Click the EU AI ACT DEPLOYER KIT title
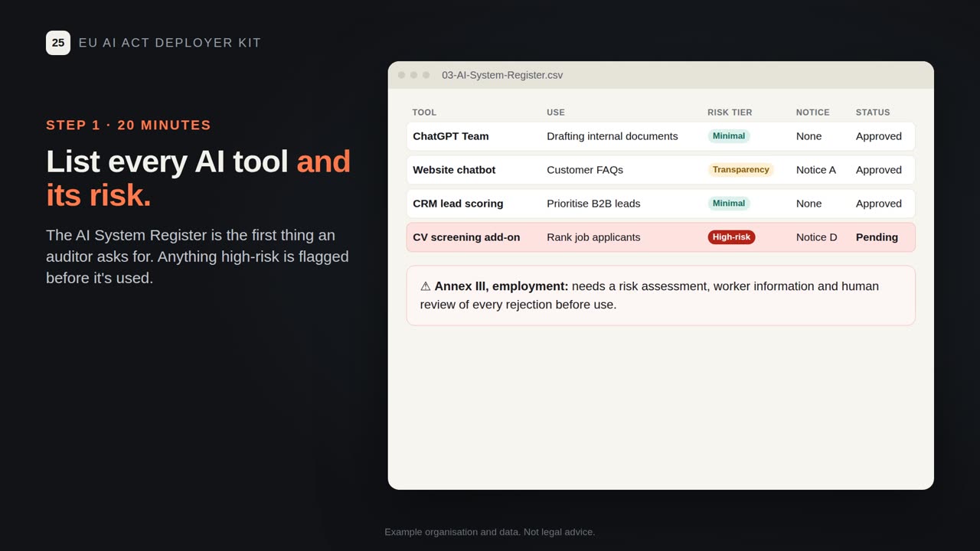Image resolution: width=980 pixels, height=551 pixels. (x=170, y=43)
